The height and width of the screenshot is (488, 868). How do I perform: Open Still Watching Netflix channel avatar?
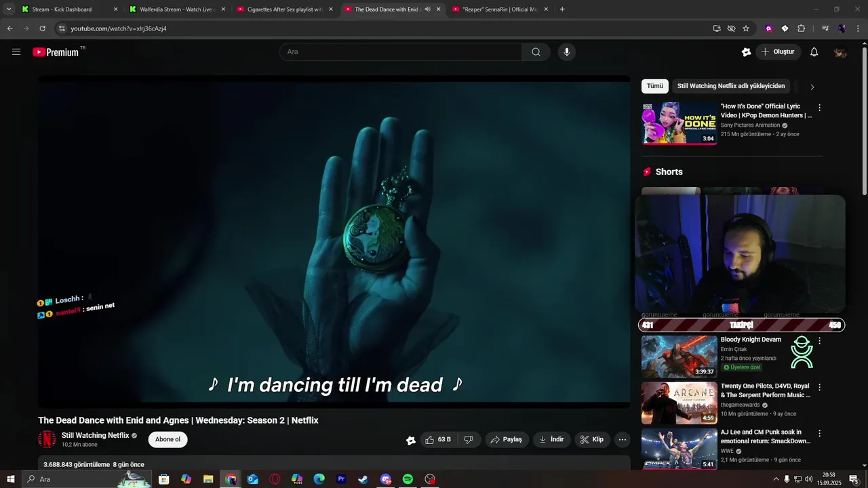click(x=47, y=440)
